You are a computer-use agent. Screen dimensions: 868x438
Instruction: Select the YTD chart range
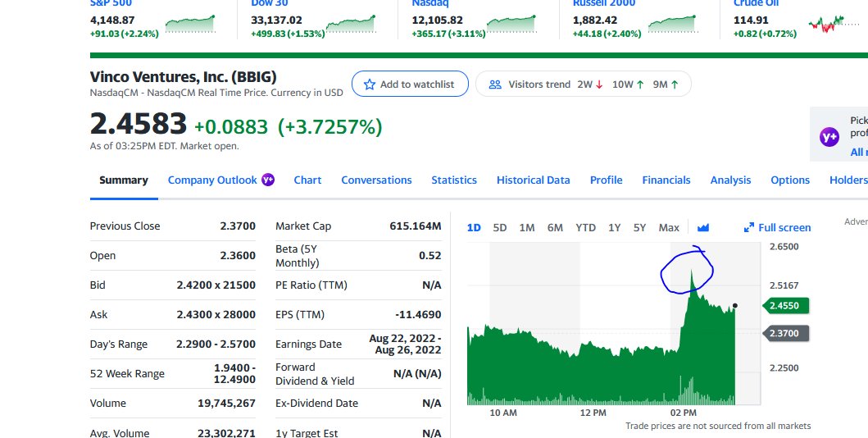click(586, 227)
